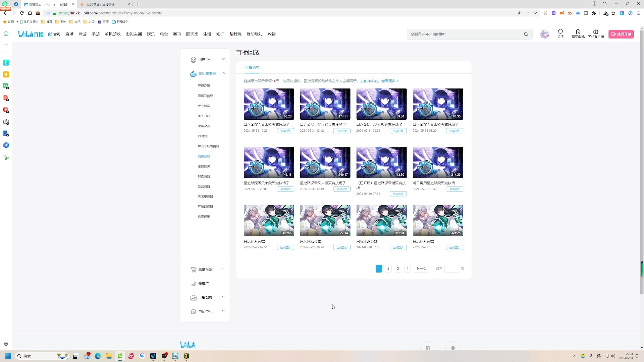Open the user avatar in header
This screenshot has height=362, width=644.
pyautogui.click(x=544, y=34)
